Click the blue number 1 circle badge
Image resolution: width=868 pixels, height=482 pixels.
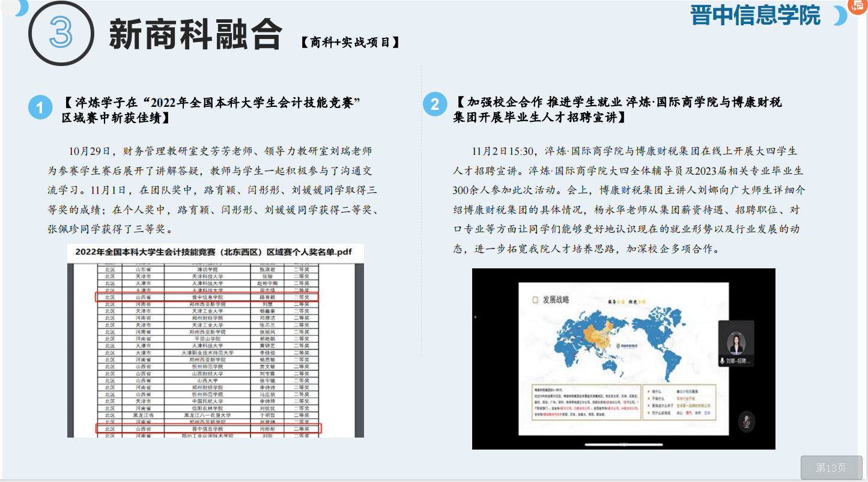click(x=40, y=108)
